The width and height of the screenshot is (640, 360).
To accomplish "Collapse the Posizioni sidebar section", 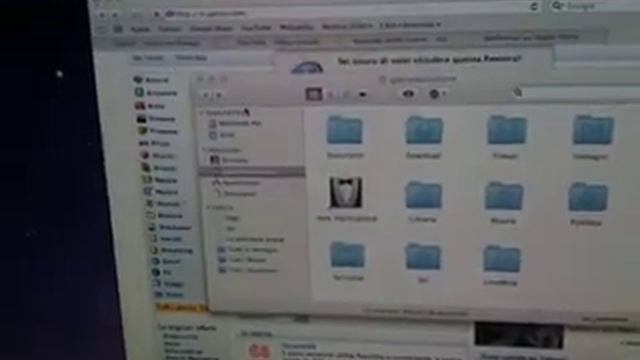I will point(204,150).
